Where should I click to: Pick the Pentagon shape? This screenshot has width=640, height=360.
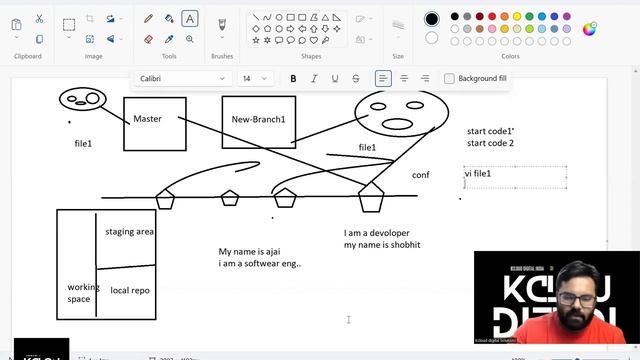267,29
